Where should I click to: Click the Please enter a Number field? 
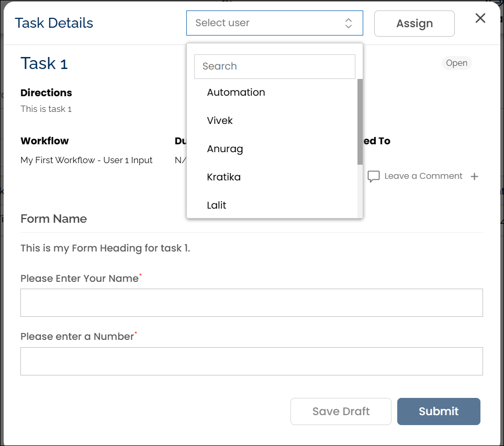click(251, 361)
